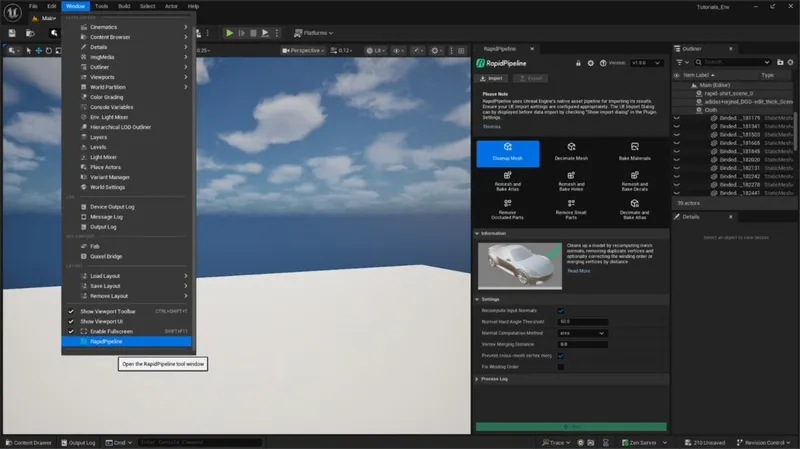The width and height of the screenshot is (800, 449).
Task: Select the rotate gizmo tool
Action: [x=48, y=51]
